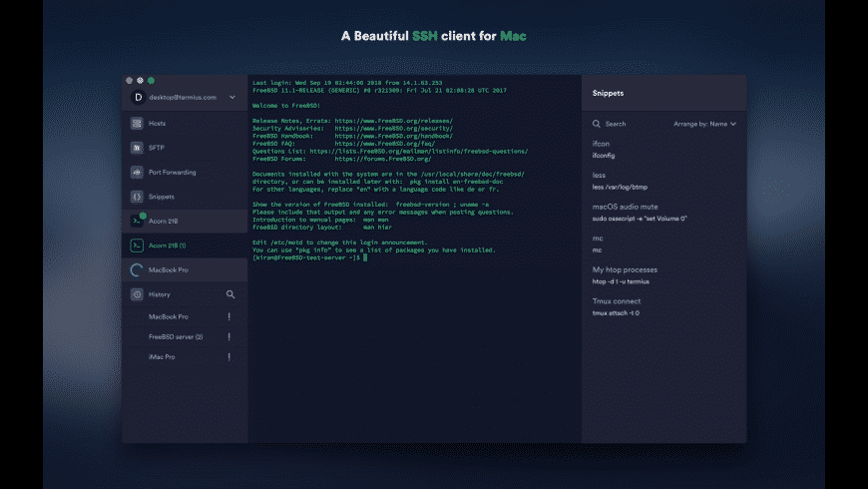868x489 pixels.
Task: Switch to Acorn 218 terminal session icon
Action: click(x=137, y=221)
